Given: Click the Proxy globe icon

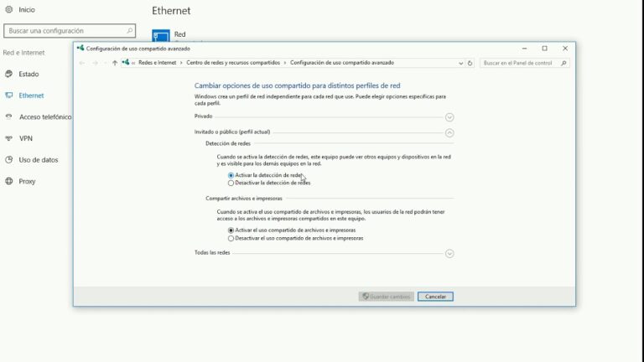Looking at the screenshot, I should (x=9, y=181).
